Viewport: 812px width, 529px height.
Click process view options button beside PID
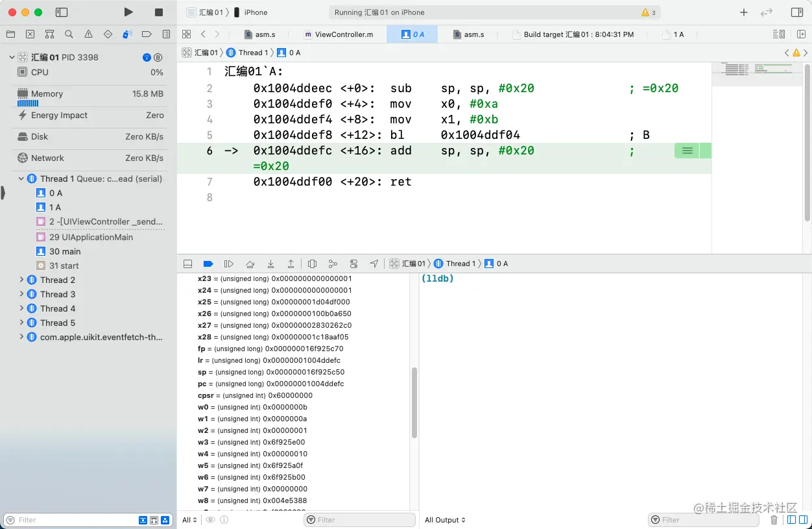point(158,57)
